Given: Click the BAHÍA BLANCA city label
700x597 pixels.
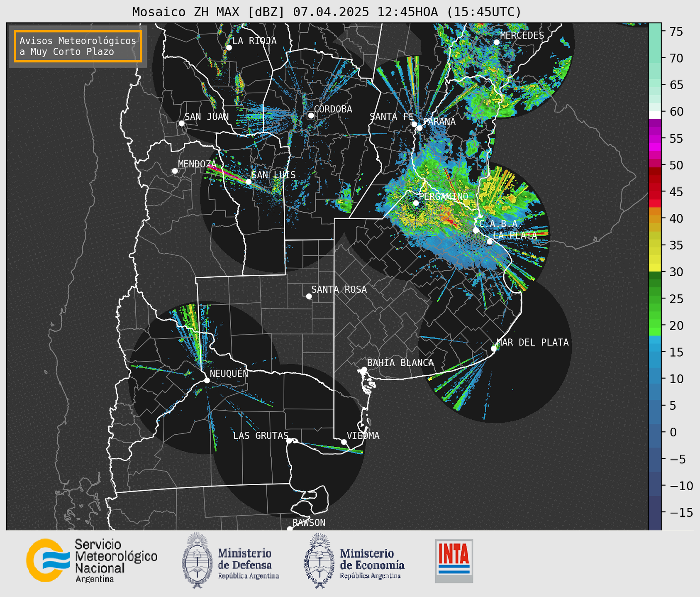Looking at the screenshot, I should click(400, 363).
